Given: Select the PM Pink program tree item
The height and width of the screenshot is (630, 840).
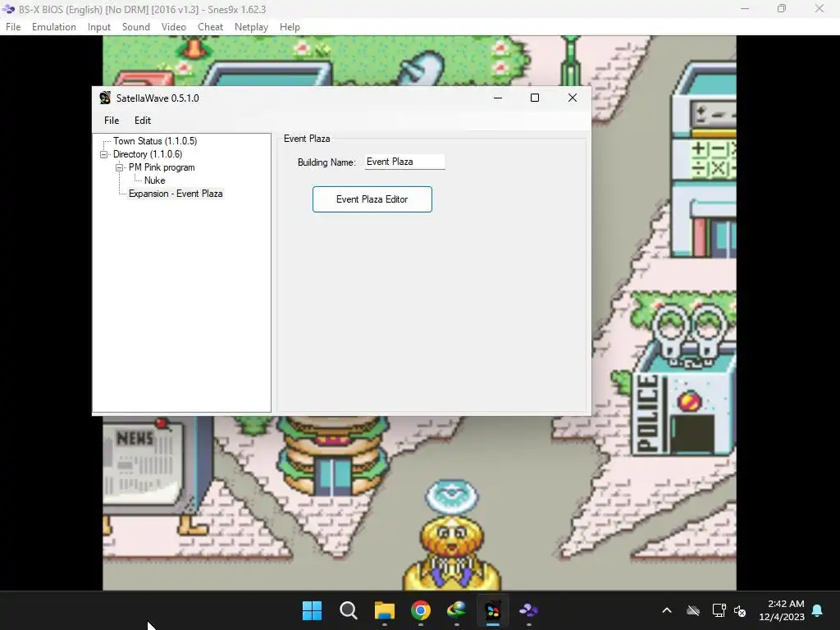Looking at the screenshot, I should (162, 167).
